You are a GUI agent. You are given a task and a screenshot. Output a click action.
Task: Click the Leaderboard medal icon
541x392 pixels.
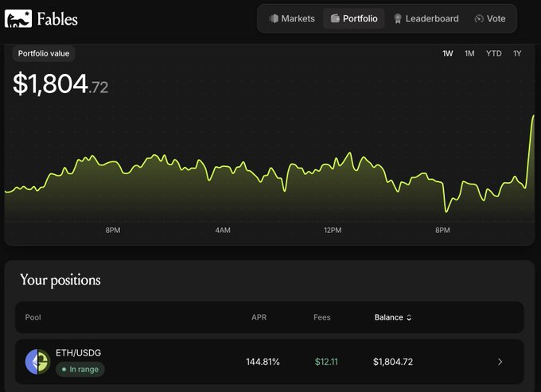[x=398, y=18]
